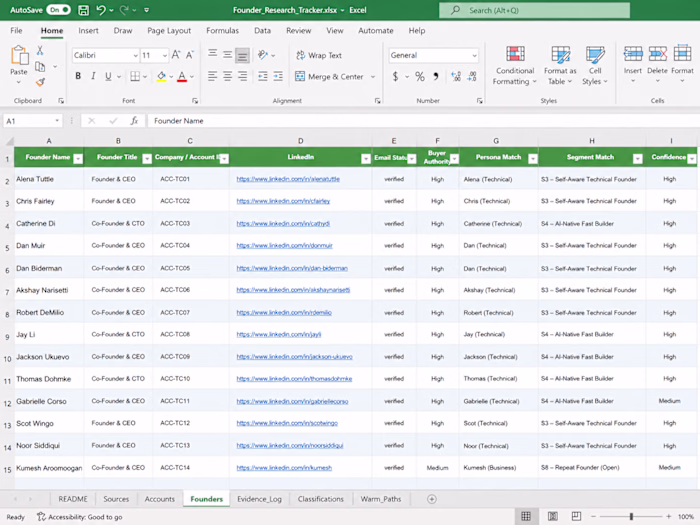
Task: Click the Insert Function fx icon
Action: click(134, 121)
